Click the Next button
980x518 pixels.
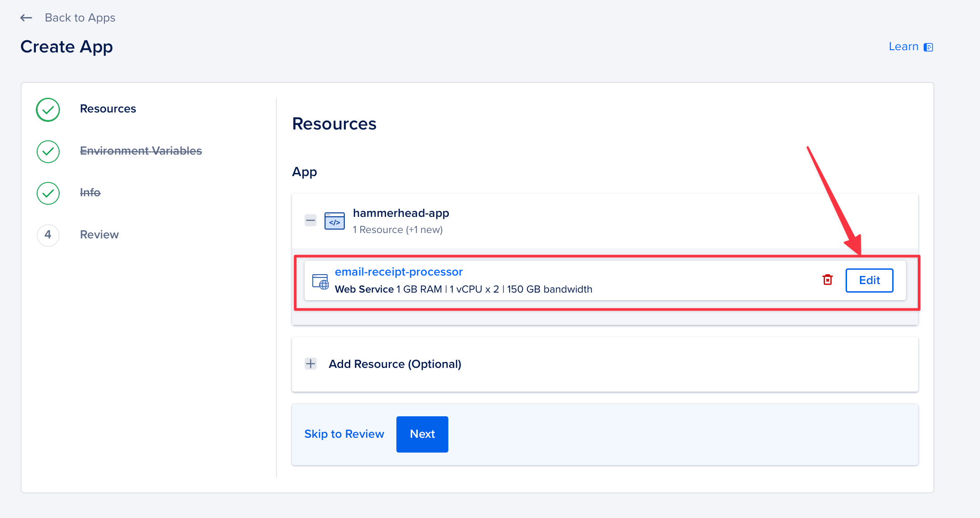pyautogui.click(x=422, y=434)
